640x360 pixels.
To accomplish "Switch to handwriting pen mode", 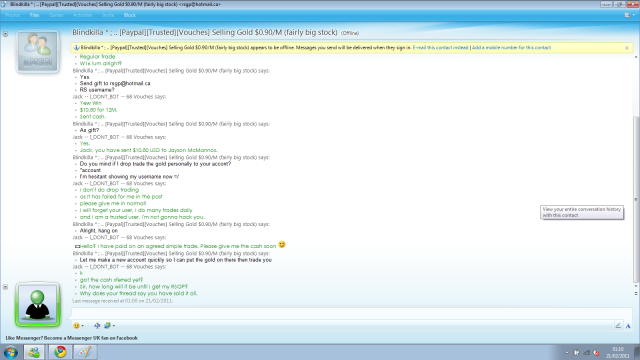I will point(618,325).
